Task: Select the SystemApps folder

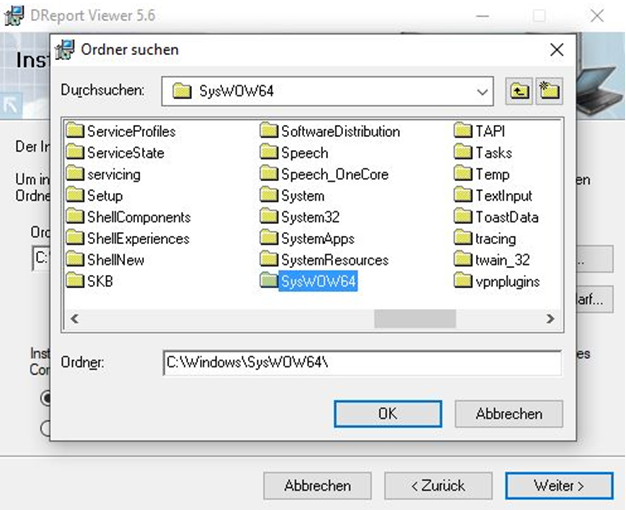Action: click(307, 238)
